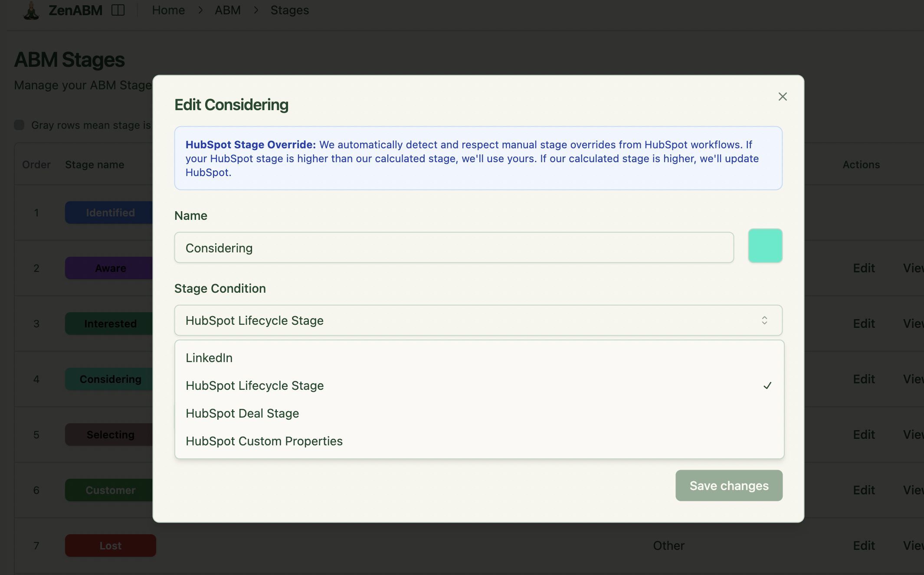Viewport: 924px width, 575px height.
Task: Click the breadcrumb arrow after ABM
Action: click(x=256, y=10)
